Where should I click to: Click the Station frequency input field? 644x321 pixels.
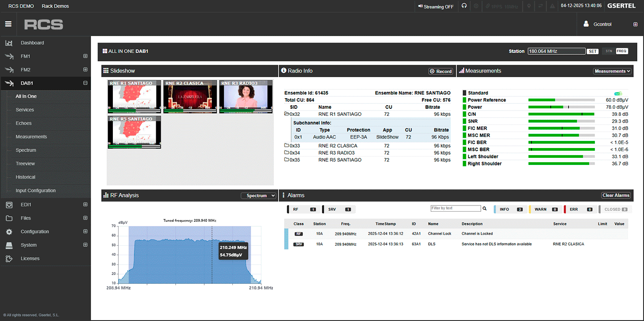coord(556,51)
